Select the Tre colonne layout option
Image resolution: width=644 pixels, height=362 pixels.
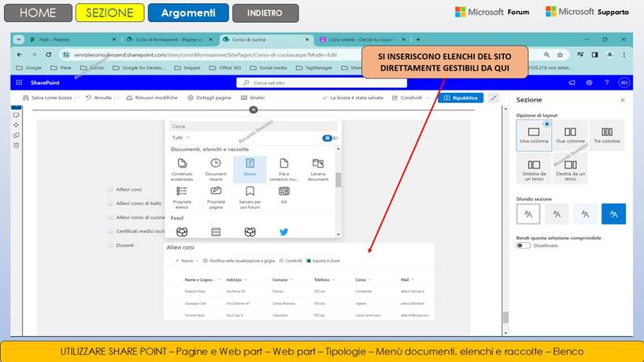pos(607,135)
